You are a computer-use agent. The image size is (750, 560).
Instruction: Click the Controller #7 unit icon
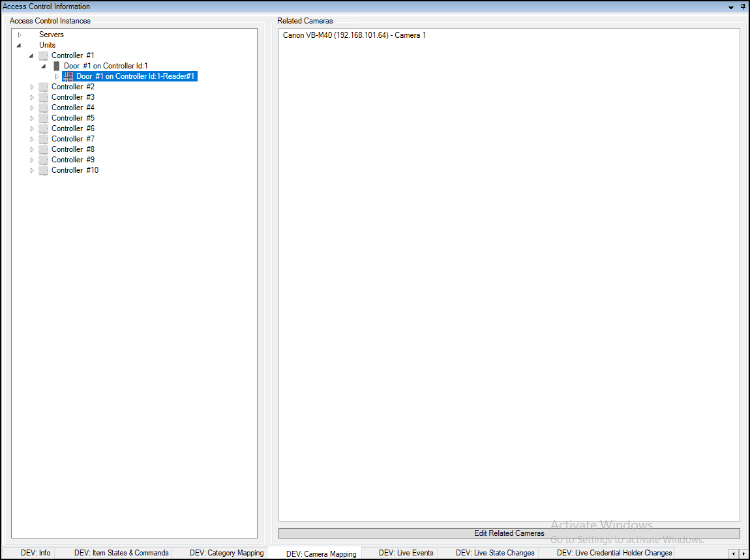(x=43, y=138)
